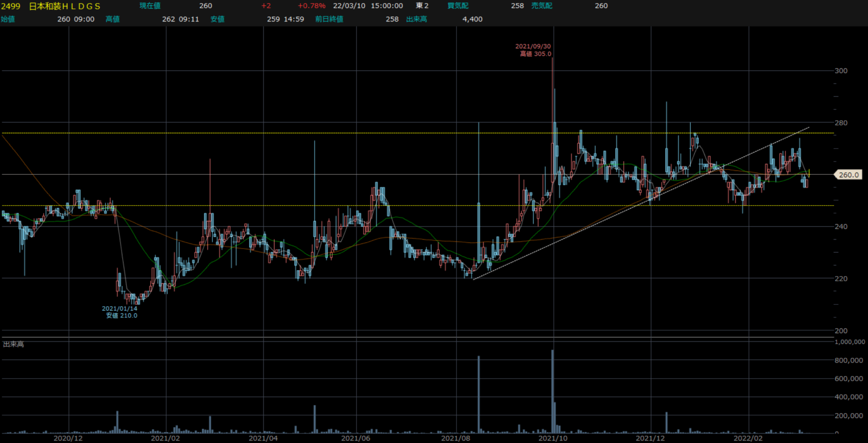Click the 240 price axis label

coord(841,227)
